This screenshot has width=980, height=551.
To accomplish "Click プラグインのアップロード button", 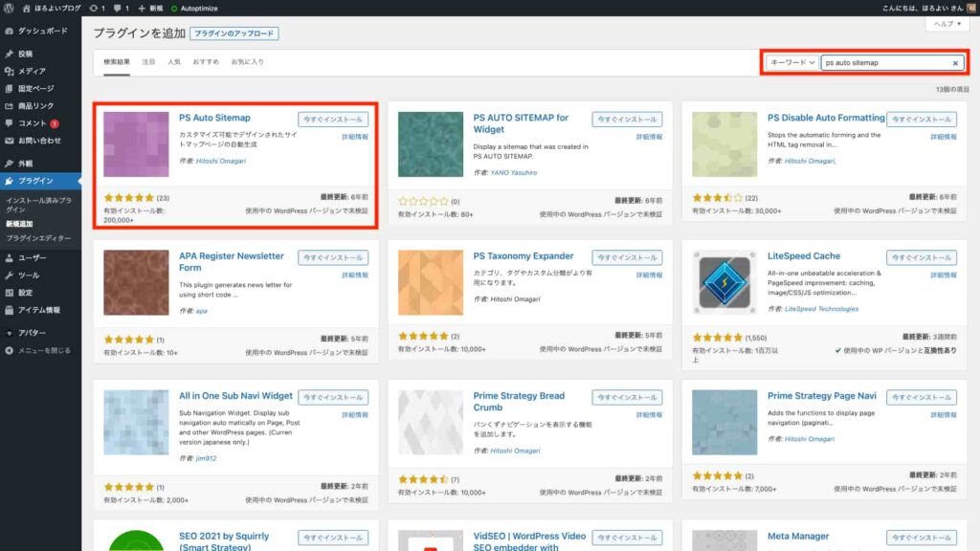I will (x=234, y=33).
